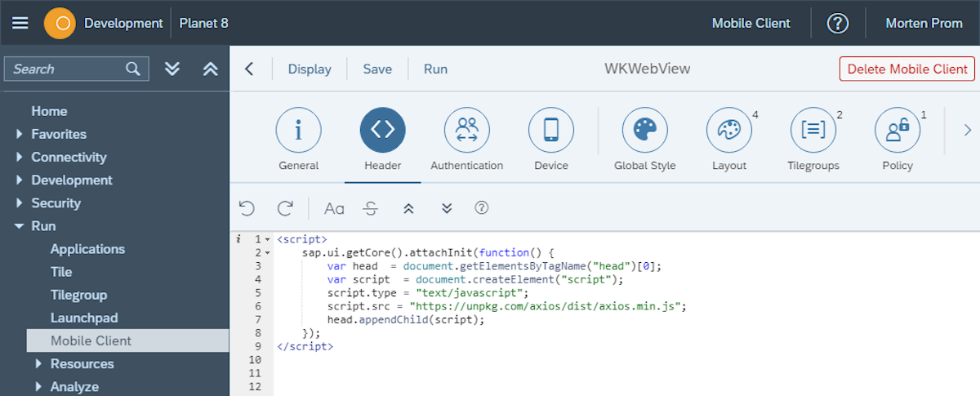Collapse the Run tree node
Image resolution: width=980 pixels, height=396 pixels.
[20, 226]
